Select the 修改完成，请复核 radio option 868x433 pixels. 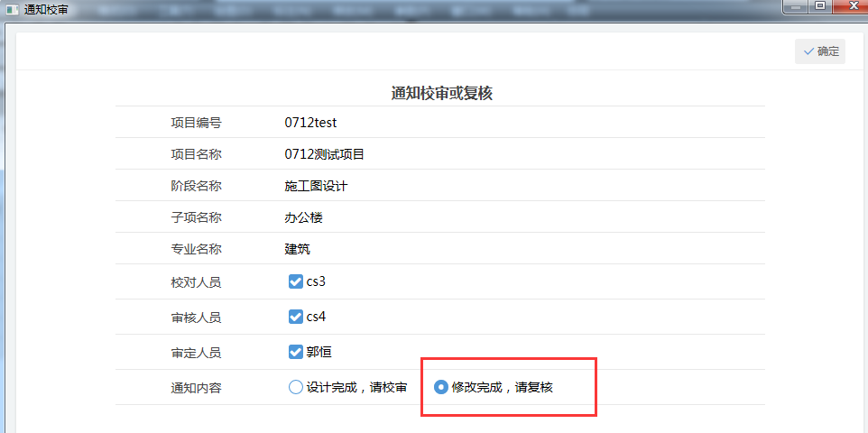pyautogui.click(x=441, y=387)
